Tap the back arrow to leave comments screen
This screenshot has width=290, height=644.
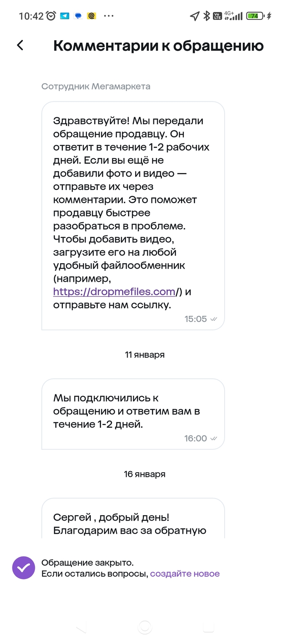point(19,46)
